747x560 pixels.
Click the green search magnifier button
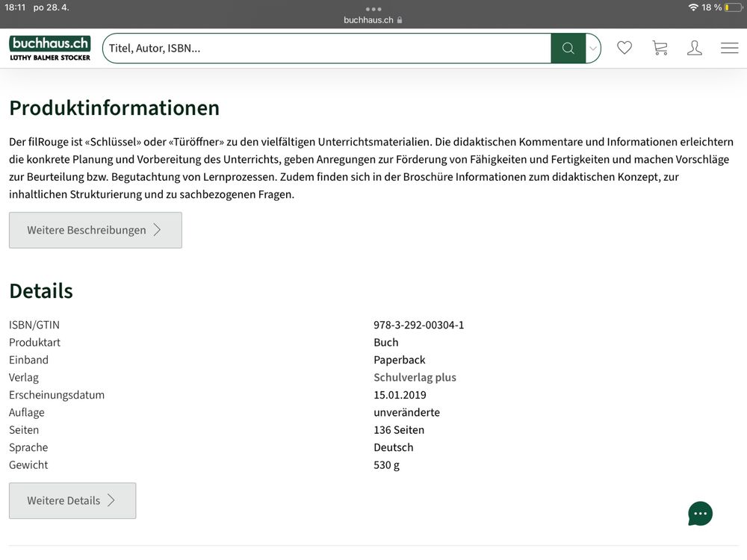click(x=568, y=48)
